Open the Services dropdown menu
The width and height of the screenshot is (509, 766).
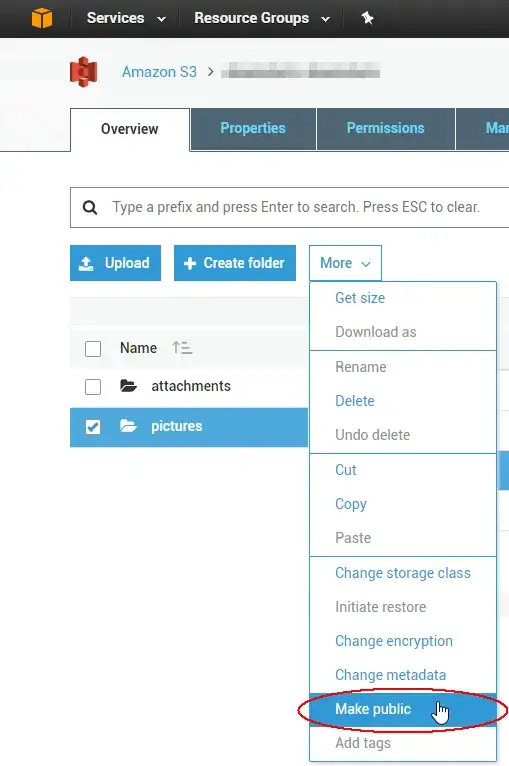click(126, 18)
